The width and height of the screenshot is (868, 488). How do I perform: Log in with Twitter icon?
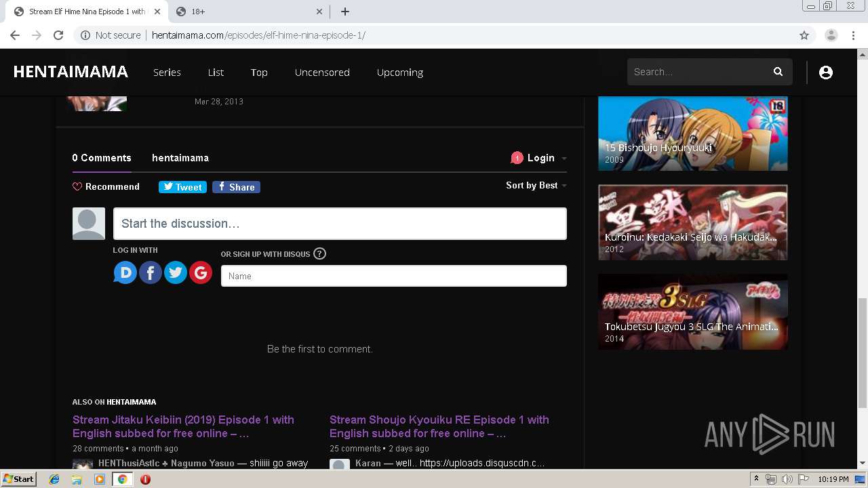[x=176, y=273]
